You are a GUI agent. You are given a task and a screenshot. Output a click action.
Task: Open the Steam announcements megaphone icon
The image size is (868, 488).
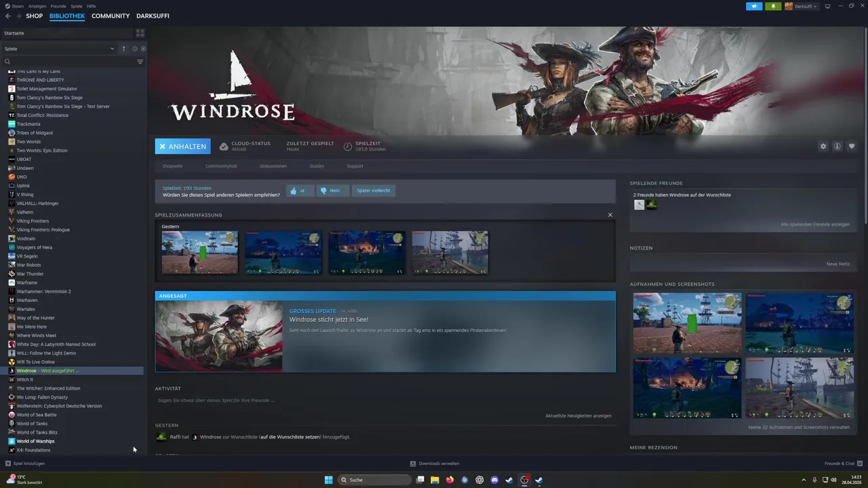pos(754,6)
